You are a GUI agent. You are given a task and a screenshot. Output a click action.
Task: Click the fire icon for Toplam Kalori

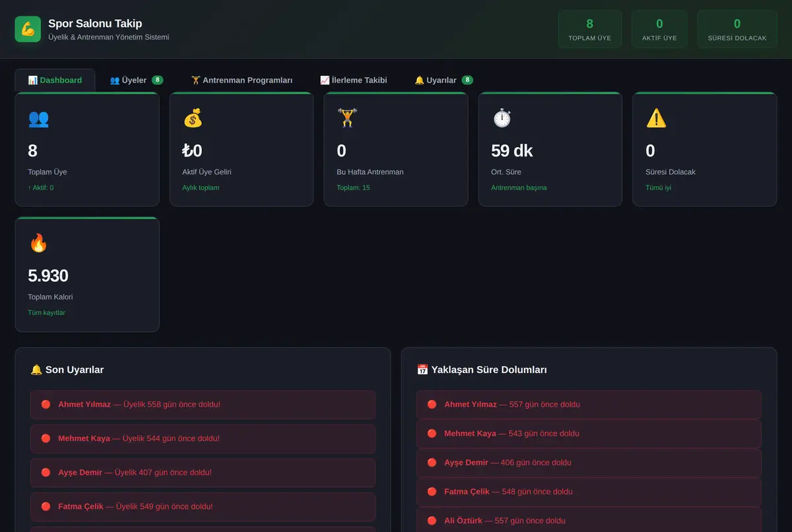(x=38, y=243)
